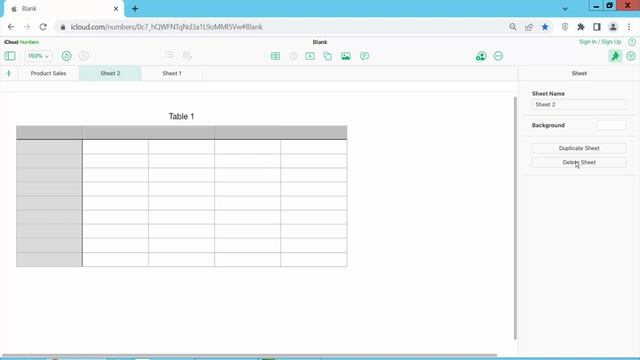Open the Chrome profile avatar
This screenshot has height=360, width=640.
[x=613, y=27]
